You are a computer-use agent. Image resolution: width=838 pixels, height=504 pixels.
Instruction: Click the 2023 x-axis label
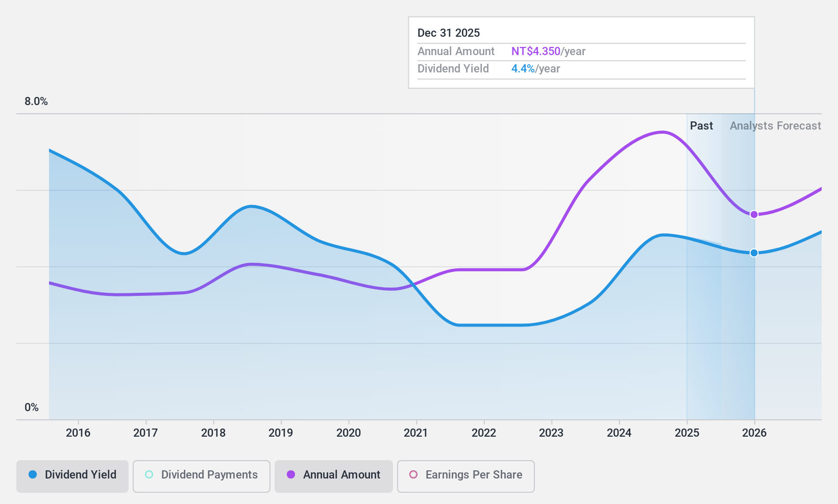551,433
